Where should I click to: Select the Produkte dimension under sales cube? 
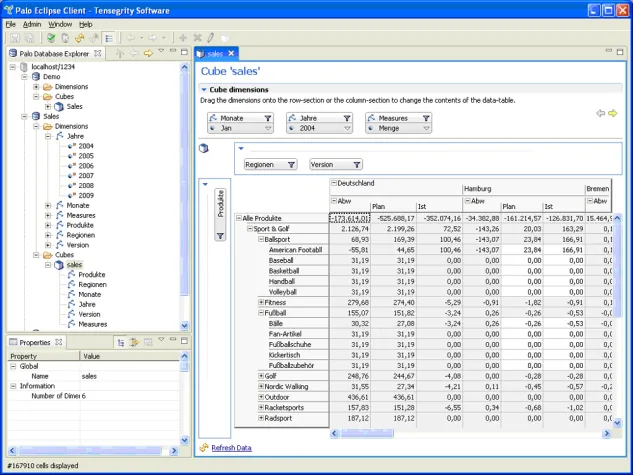(91, 275)
